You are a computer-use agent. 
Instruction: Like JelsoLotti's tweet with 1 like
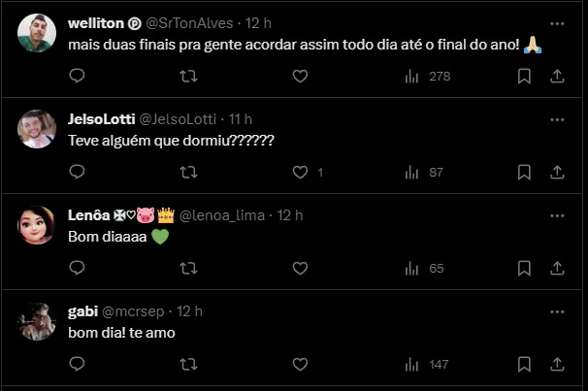pyautogui.click(x=300, y=172)
